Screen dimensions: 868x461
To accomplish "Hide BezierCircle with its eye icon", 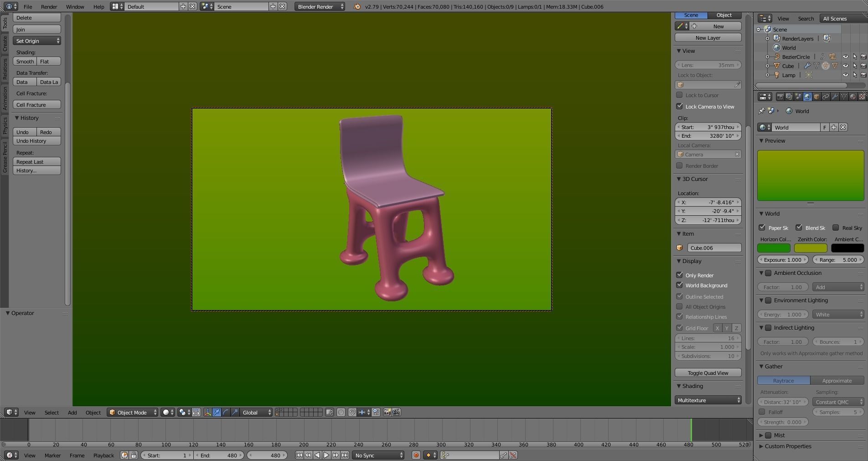I will coord(845,57).
